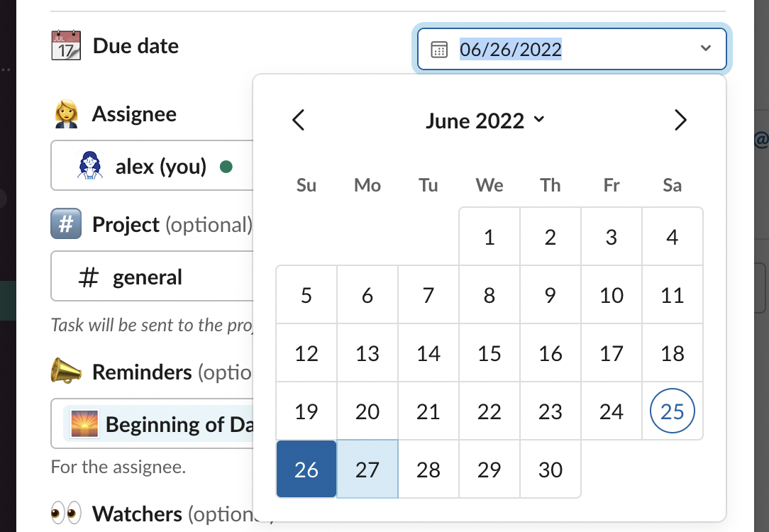
Task: Advance to next month with right arrow
Action: 680,120
